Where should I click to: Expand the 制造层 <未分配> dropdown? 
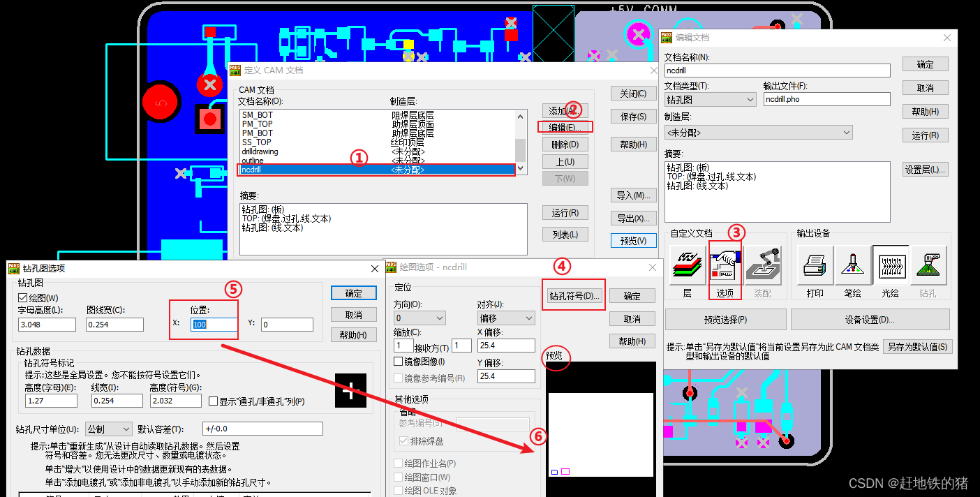[846, 132]
